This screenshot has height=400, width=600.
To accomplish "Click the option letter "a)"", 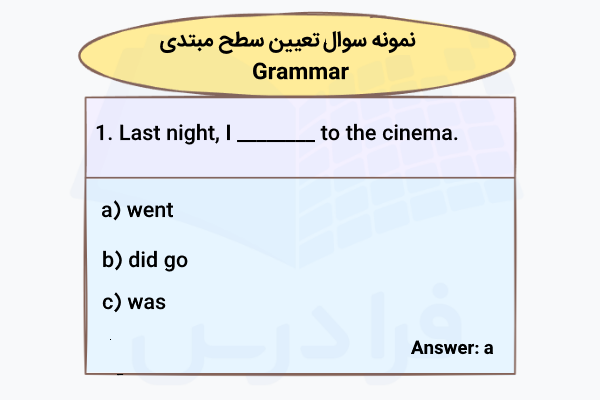I will (x=110, y=210).
